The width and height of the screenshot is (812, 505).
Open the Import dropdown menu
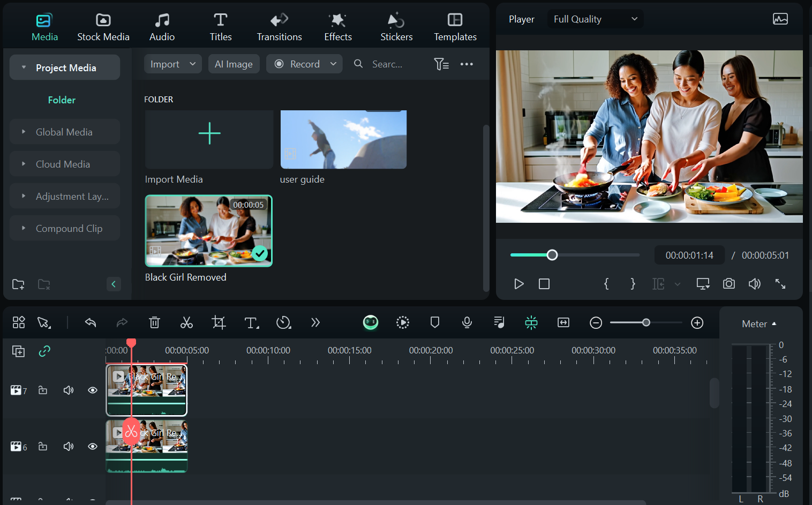(172, 64)
